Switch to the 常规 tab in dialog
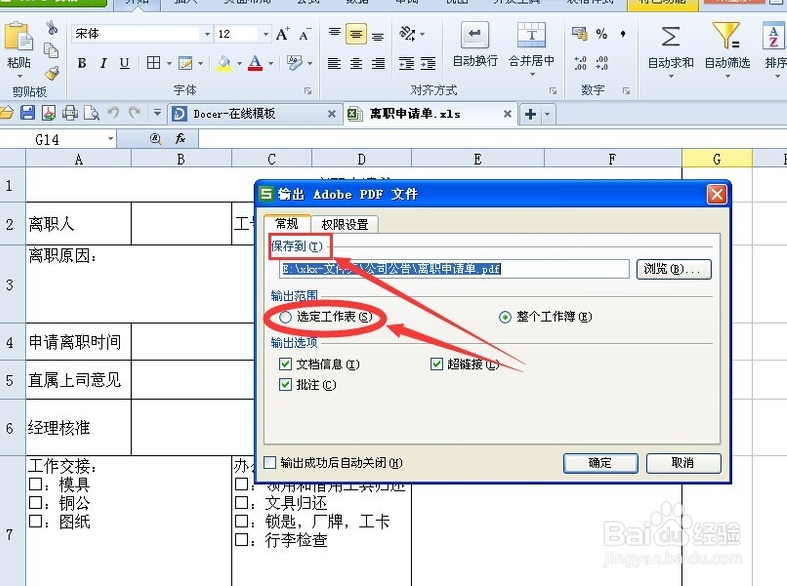This screenshot has height=586, width=787. (x=287, y=223)
